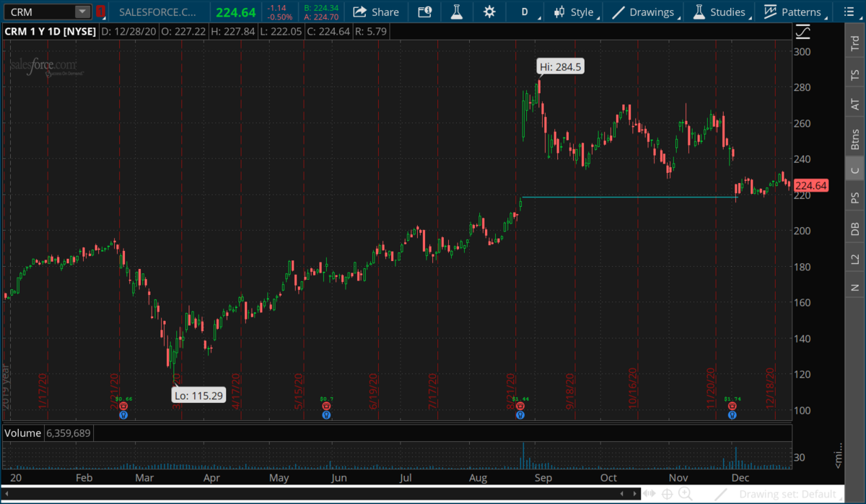Click the blue lightbulb icon near 2/21/20

(124, 415)
